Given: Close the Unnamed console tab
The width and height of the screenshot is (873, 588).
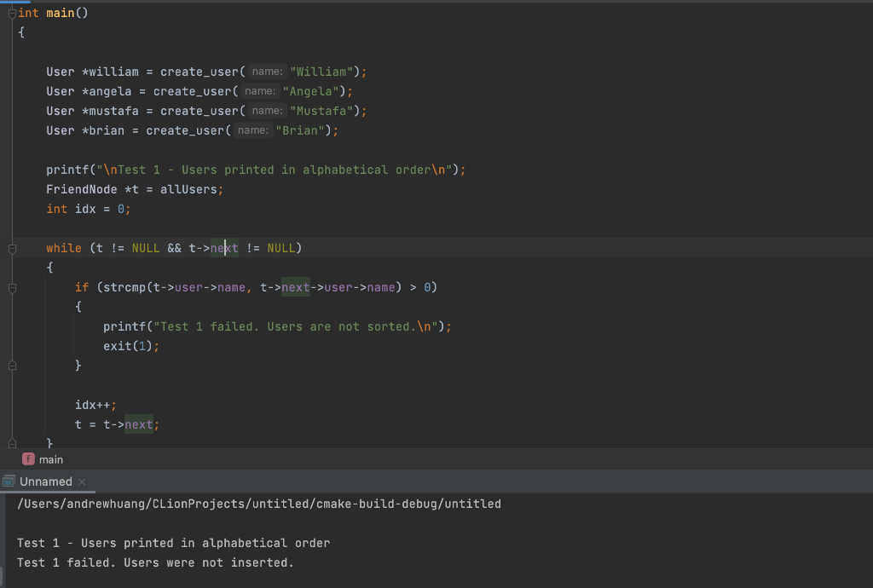Looking at the screenshot, I should (81, 481).
